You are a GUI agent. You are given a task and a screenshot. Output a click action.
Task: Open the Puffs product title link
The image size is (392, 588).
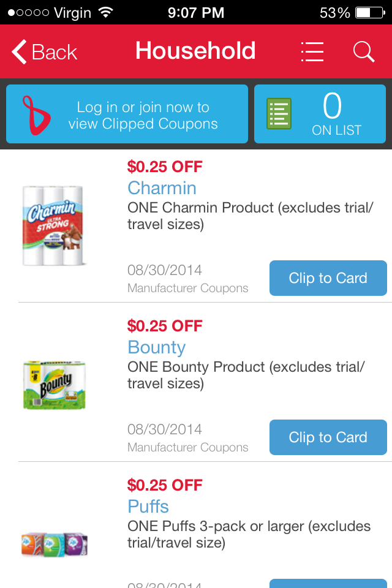pyautogui.click(x=148, y=507)
